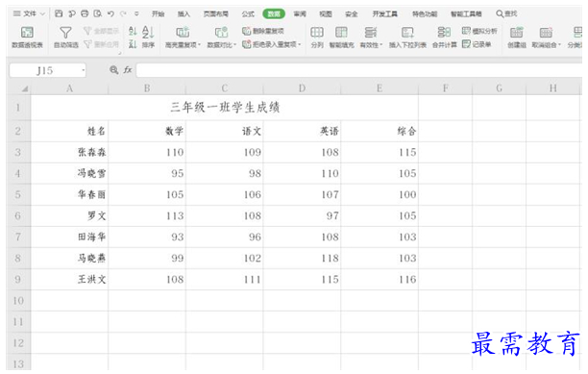Click the Print icon in quick access bar
The image size is (588, 374).
(x=85, y=13)
